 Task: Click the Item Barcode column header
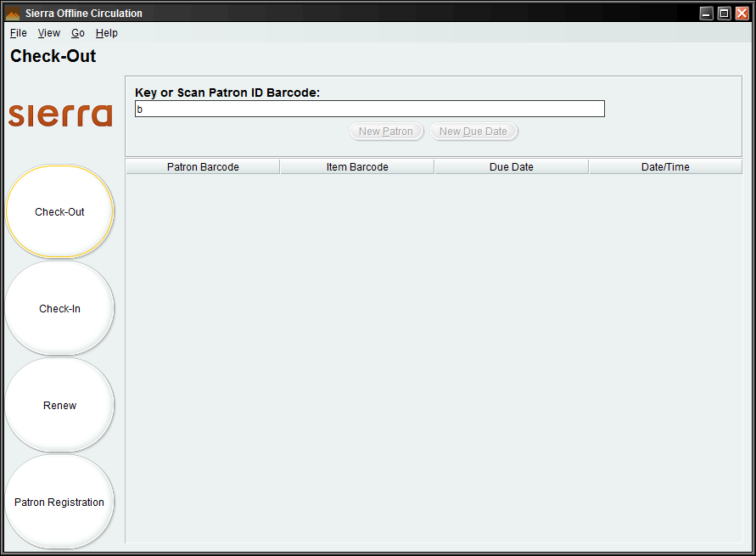[x=356, y=167]
